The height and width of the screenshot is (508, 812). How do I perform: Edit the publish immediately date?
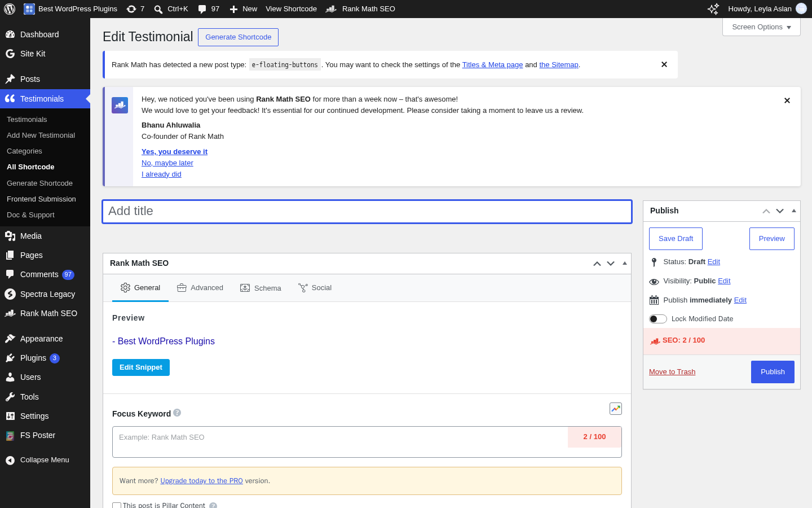740,300
